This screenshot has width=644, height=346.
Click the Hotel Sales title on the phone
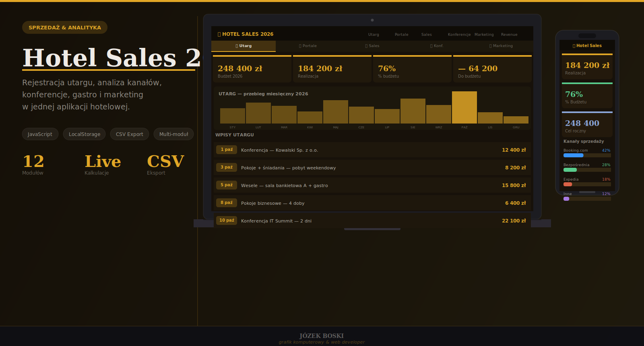(x=587, y=46)
